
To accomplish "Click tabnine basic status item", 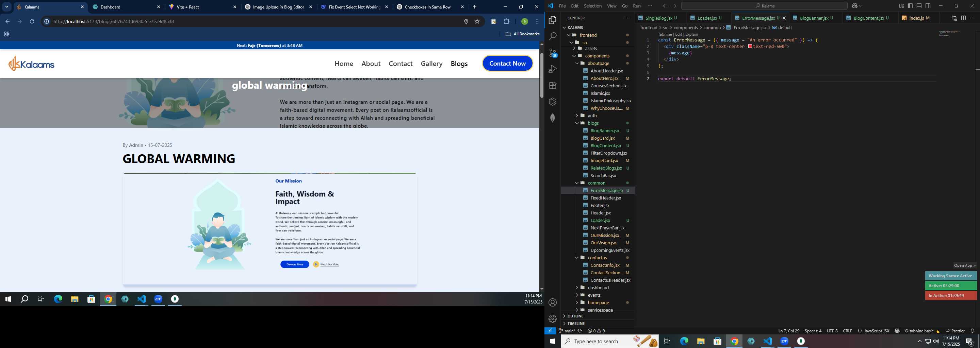I will pos(922,331).
